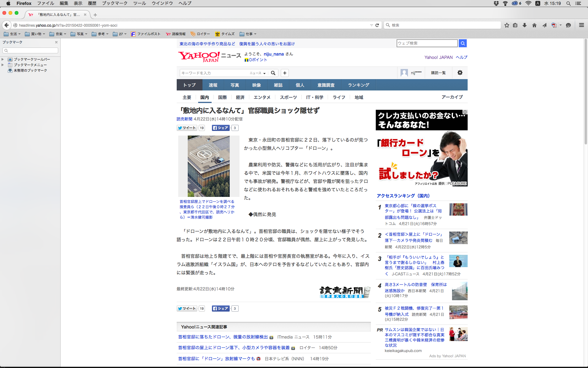Expand the ブックマークメニュー tree item

[3, 65]
